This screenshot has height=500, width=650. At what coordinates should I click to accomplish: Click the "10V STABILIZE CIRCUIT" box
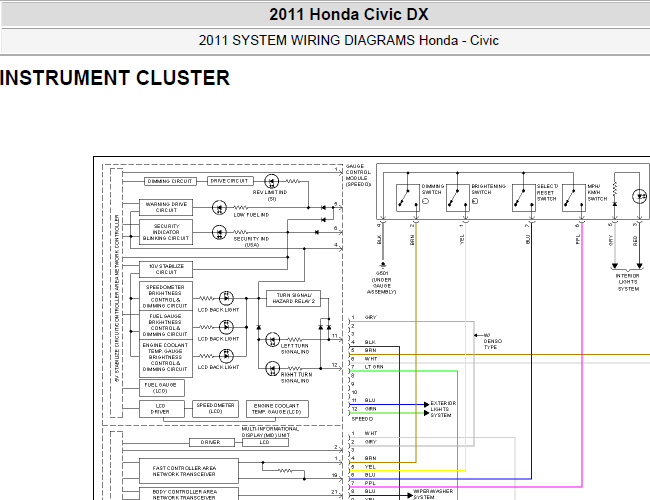[x=166, y=269]
